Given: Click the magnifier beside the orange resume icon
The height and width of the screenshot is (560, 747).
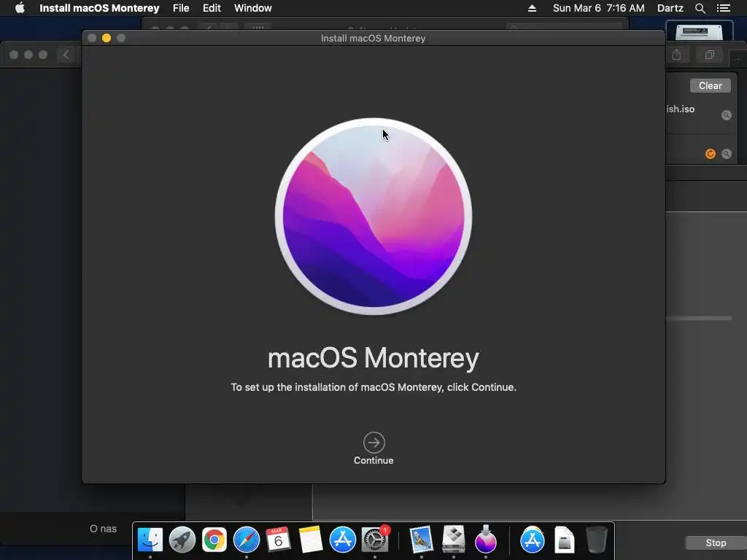Looking at the screenshot, I should [x=726, y=154].
